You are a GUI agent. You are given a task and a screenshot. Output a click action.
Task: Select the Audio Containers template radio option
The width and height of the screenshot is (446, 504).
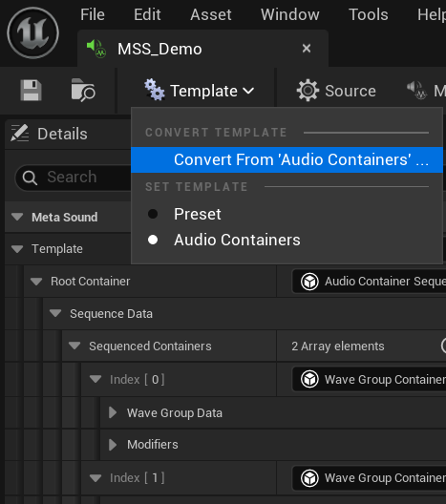pyautogui.click(x=153, y=240)
